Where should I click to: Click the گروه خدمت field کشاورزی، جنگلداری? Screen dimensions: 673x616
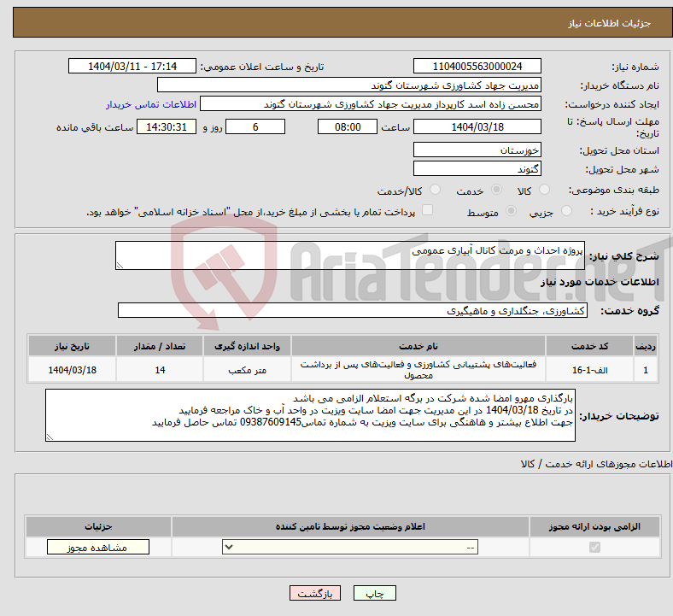(353, 310)
